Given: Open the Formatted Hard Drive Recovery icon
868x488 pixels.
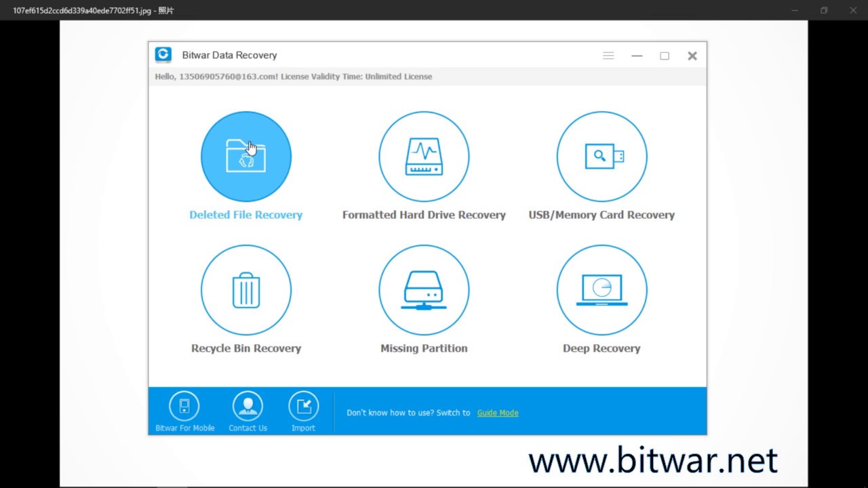Looking at the screenshot, I should [x=424, y=157].
